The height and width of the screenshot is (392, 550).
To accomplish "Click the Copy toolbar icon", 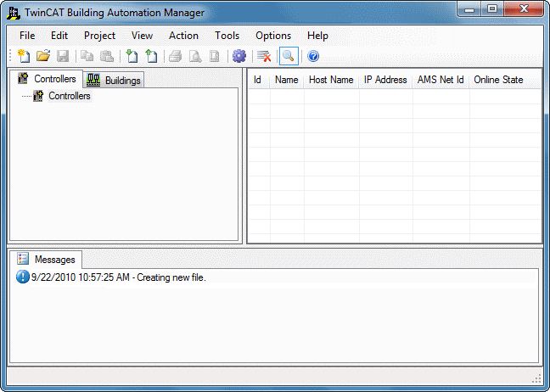I will point(87,56).
